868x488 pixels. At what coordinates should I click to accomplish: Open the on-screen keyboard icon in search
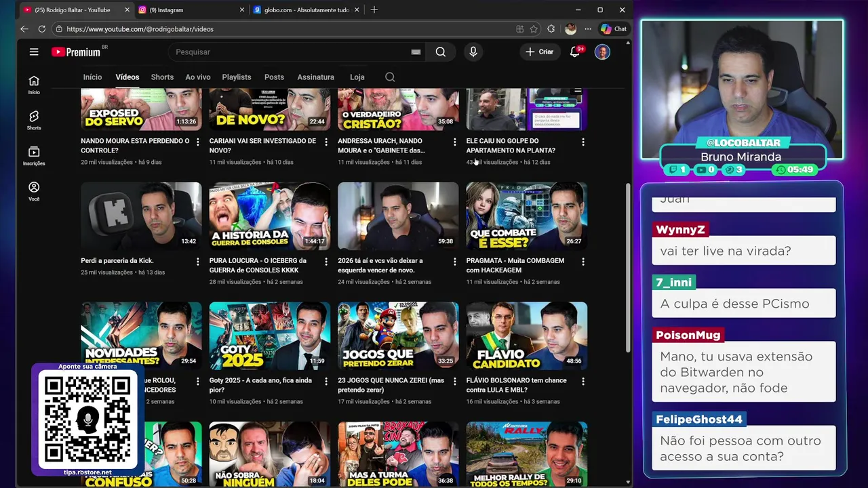tap(416, 52)
